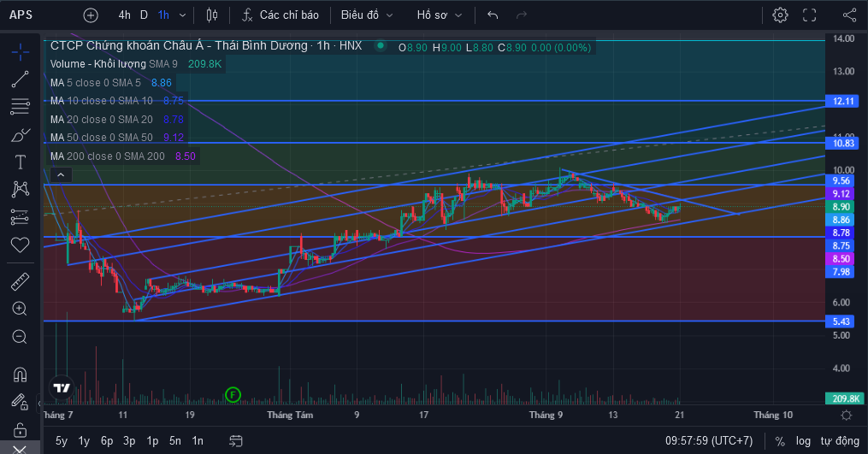
Task: Toggle auto scale (tự động)
Action: coord(840,440)
